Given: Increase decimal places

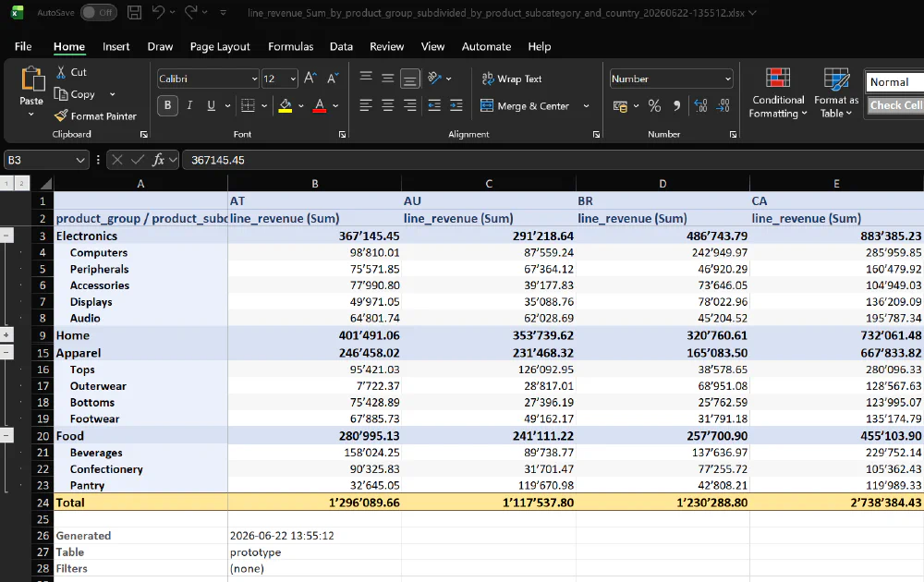Looking at the screenshot, I should (x=700, y=105).
